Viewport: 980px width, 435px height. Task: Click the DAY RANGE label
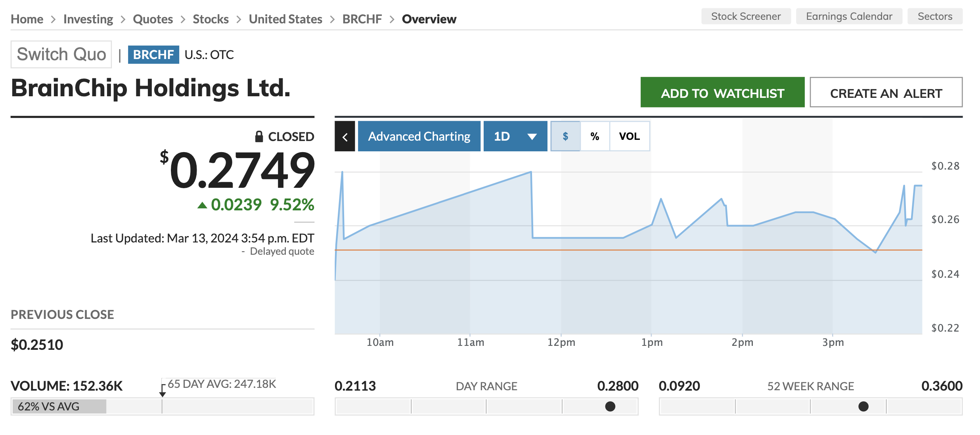[x=486, y=386]
